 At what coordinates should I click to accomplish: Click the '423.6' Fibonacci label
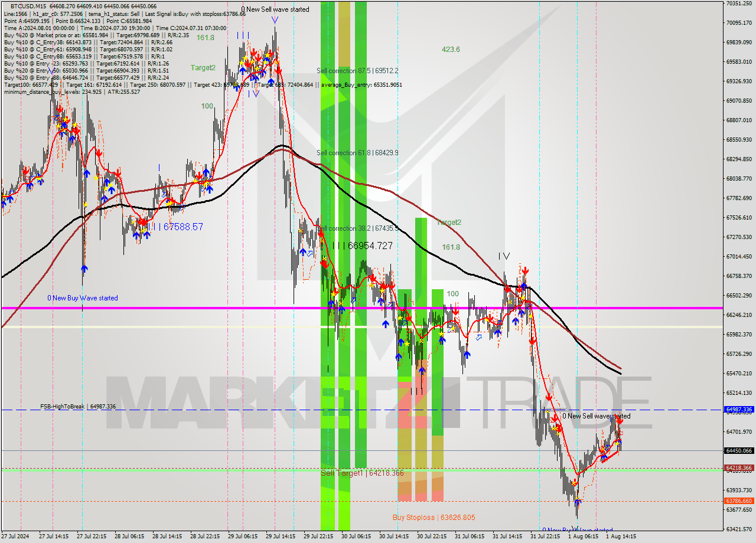point(451,50)
